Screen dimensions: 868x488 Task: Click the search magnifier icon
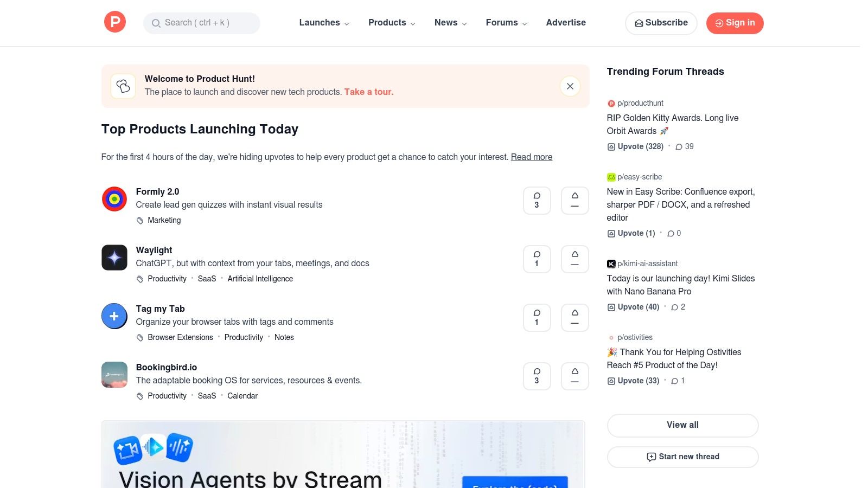click(x=156, y=23)
